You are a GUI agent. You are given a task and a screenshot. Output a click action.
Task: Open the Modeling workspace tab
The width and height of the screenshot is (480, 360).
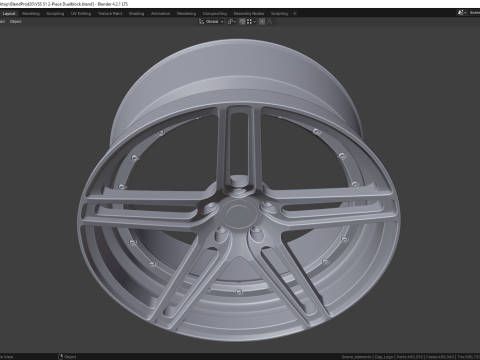[x=31, y=14]
